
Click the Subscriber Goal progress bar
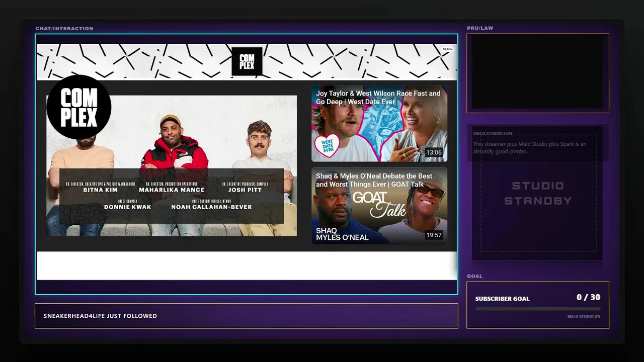pyautogui.click(x=538, y=309)
